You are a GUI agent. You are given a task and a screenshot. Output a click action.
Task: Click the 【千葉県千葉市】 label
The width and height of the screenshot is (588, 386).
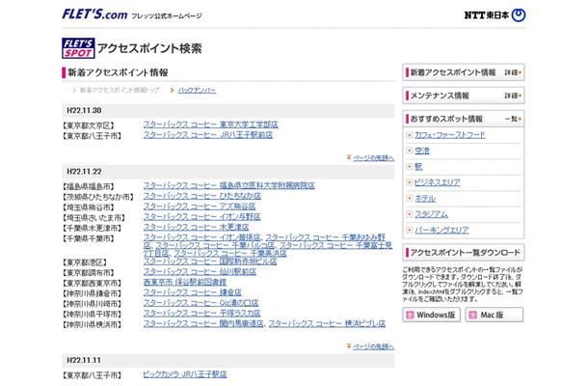pyautogui.click(x=88, y=238)
